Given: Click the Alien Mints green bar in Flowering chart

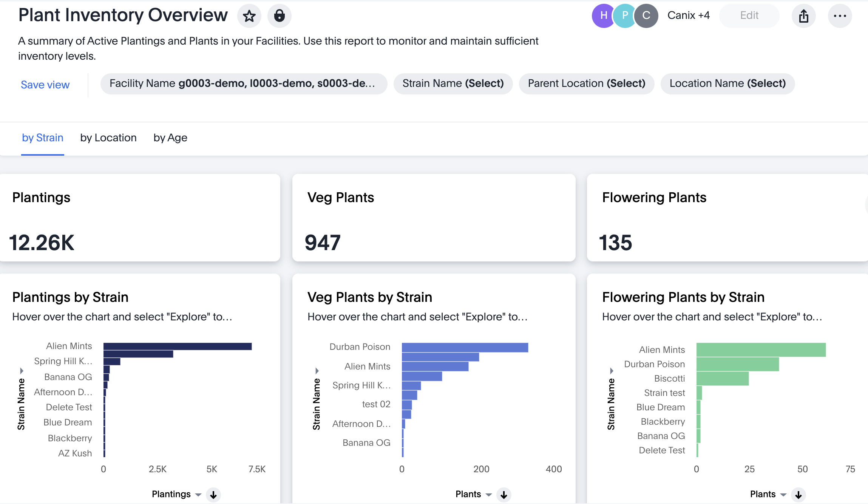Looking at the screenshot, I should coord(761,350).
